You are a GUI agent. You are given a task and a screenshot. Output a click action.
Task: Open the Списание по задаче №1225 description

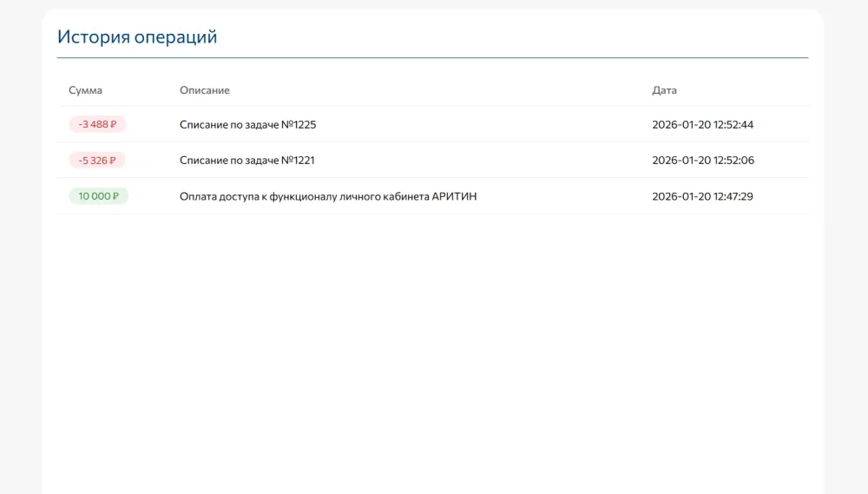(247, 124)
